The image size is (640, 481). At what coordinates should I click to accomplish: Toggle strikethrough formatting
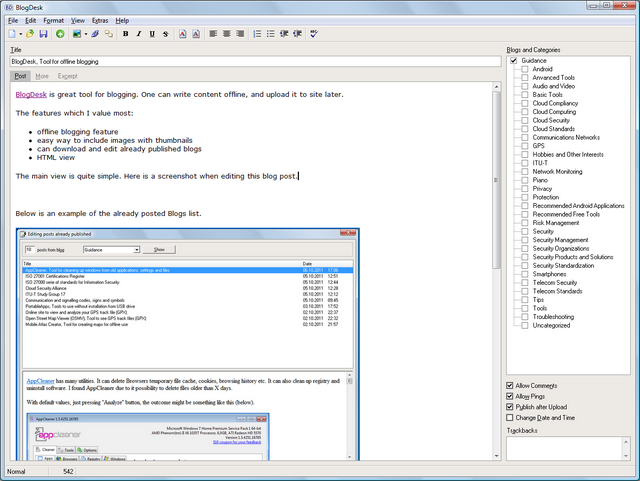point(165,34)
